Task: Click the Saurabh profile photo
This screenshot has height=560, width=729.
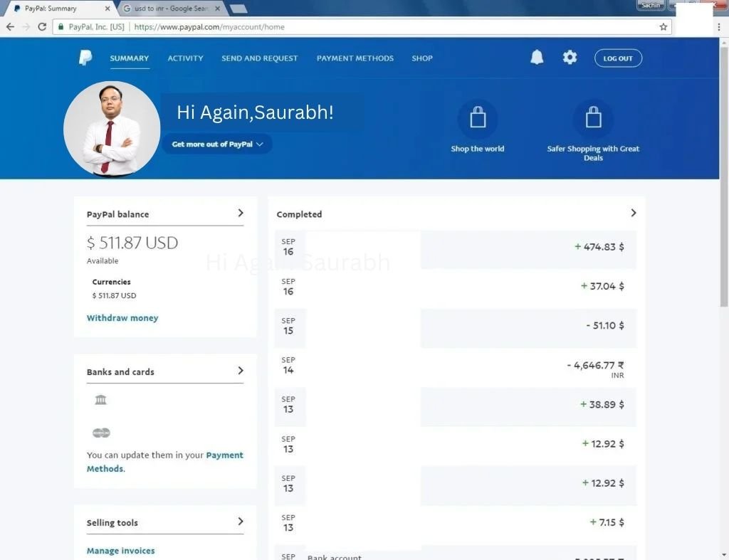Action: 112,130
